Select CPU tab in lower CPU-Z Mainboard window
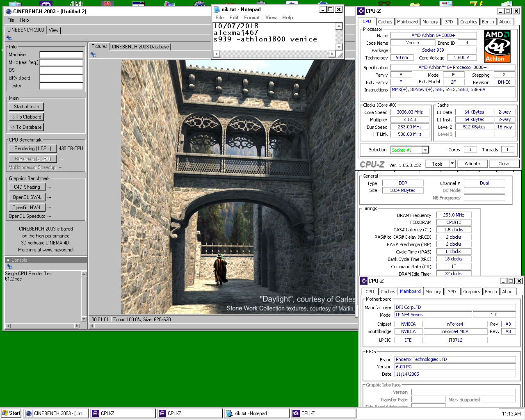The width and height of the screenshot is (525, 420). (x=370, y=292)
